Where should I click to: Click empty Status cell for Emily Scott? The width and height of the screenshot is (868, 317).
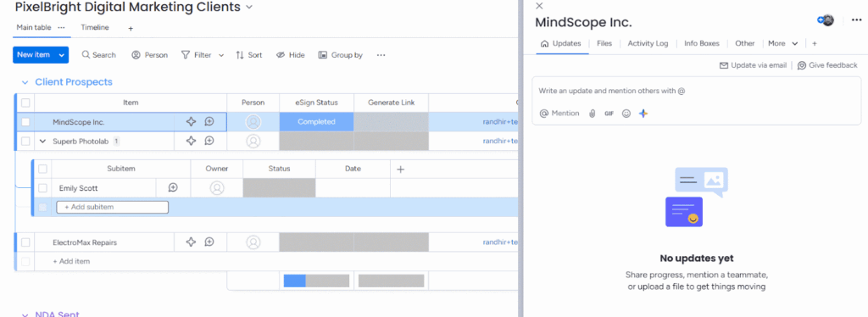(279, 188)
